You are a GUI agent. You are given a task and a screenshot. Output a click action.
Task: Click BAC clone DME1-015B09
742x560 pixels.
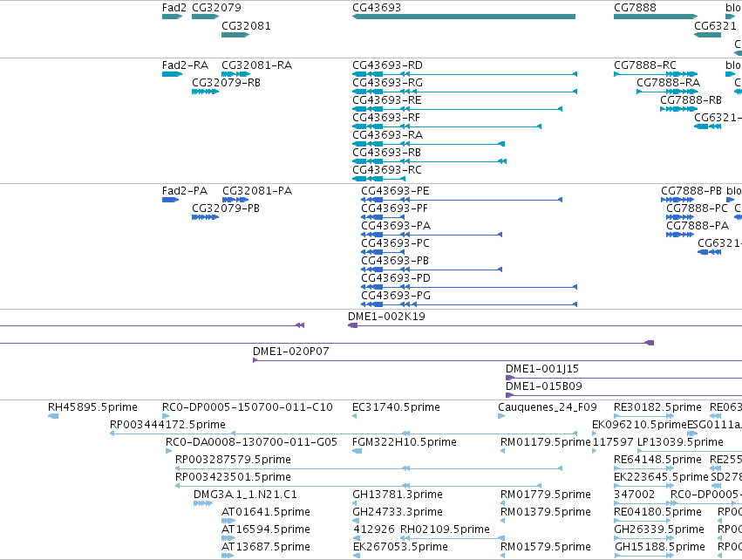[623, 396]
